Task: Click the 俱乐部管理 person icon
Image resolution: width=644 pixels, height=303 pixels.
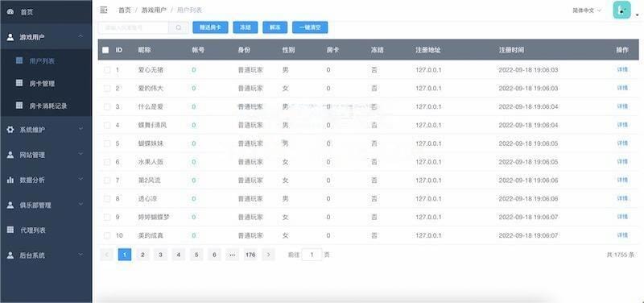Action: (x=10, y=205)
